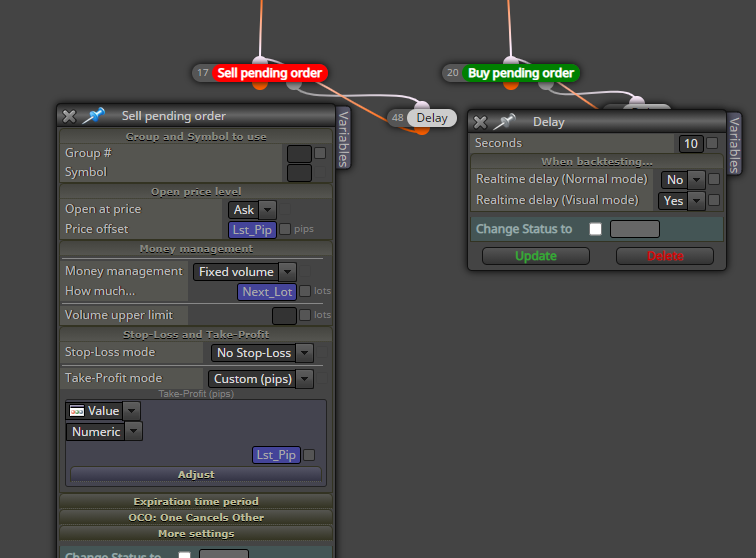Image resolution: width=756 pixels, height=558 pixels.
Task: Collapse Stop-Loss and Take-Profit section
Action: [x=196, y=335]
